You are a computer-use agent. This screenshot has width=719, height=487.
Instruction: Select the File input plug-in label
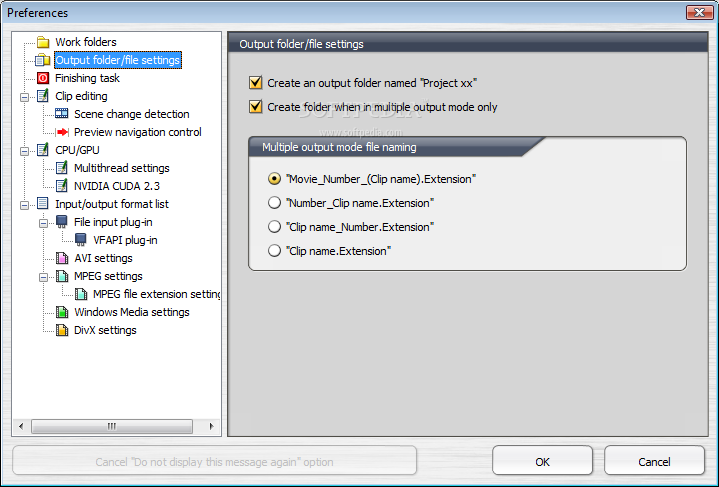click(x=113, y=222)
